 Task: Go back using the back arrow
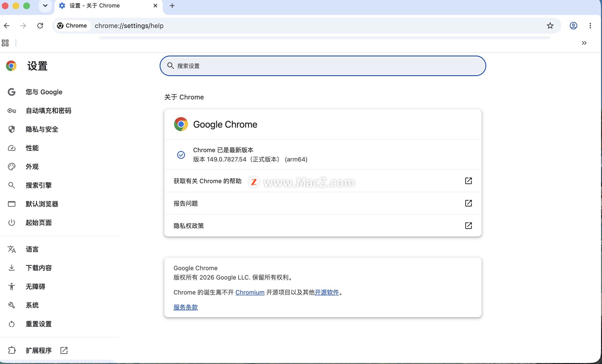(x=7, y=26)
